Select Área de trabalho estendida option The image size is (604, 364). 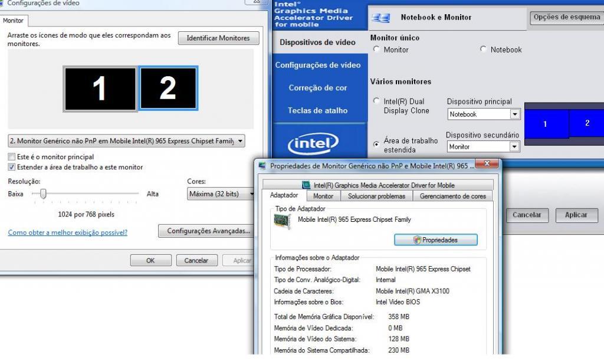377,144
